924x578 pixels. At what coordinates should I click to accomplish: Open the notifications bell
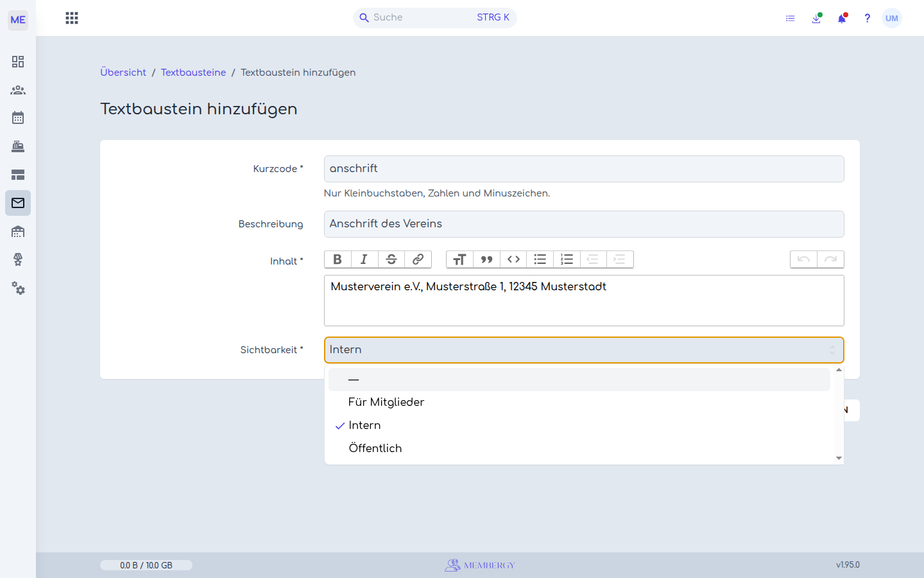[x=842, y=19]
